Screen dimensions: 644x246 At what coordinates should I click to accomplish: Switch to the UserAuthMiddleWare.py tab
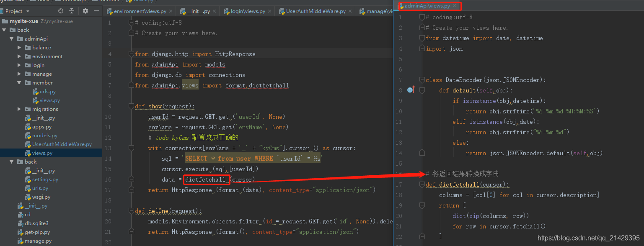coord(315,11)
